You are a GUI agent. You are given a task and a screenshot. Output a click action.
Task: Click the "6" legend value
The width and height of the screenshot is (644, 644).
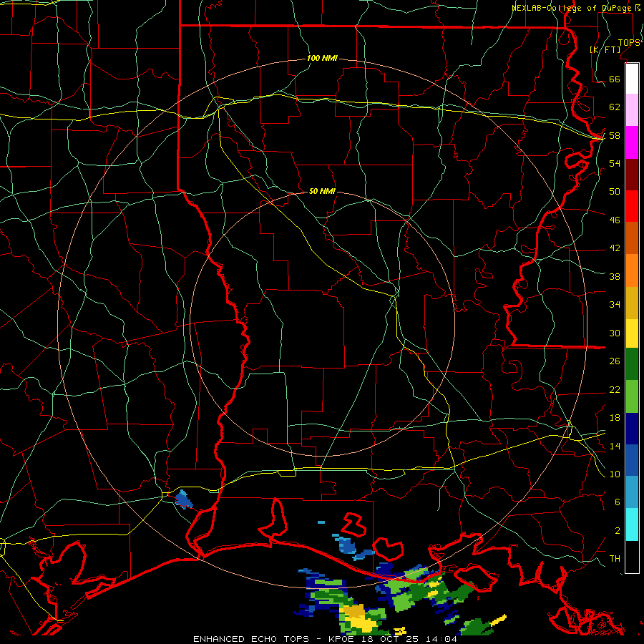617,502
